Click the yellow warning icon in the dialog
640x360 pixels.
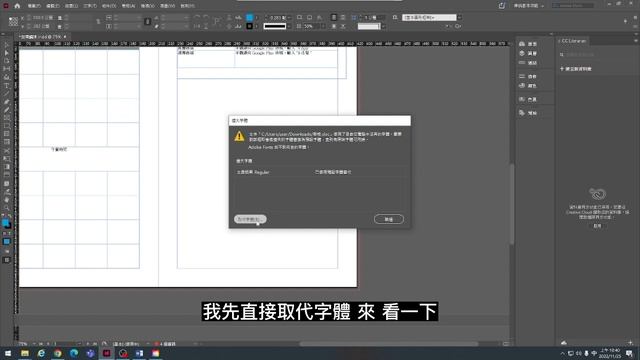click(239, 136)
